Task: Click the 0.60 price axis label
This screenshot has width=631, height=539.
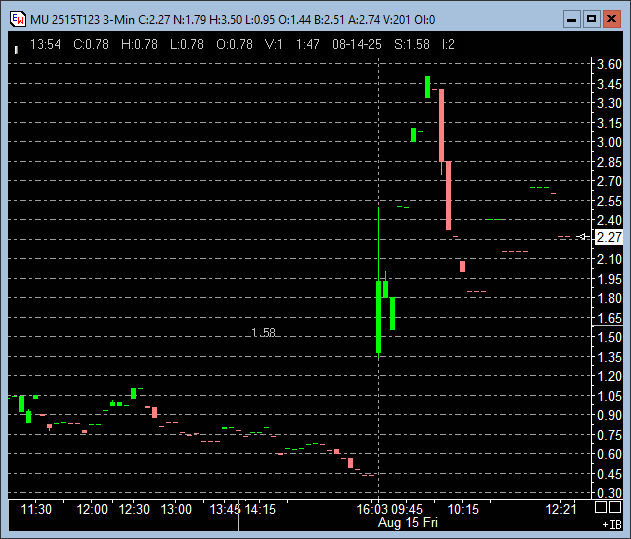Action: coord(609,454)
